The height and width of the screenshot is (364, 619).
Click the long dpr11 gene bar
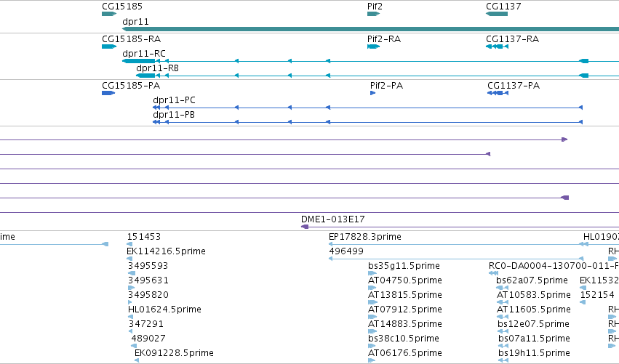tap(371, 29)
